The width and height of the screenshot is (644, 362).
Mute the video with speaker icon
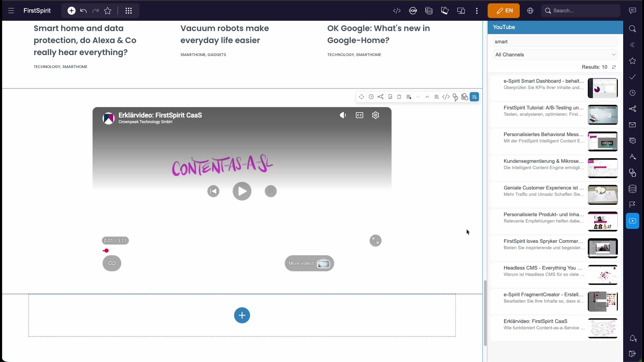tap(343, 115)
